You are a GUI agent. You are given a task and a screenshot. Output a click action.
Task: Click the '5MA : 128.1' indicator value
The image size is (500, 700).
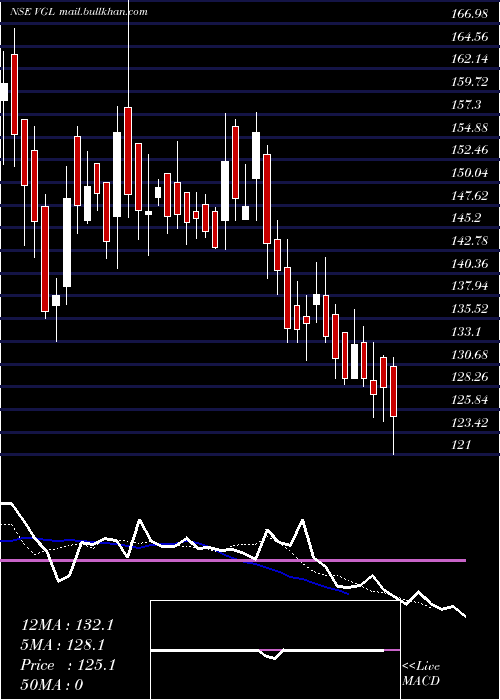(x=63, y=645)
